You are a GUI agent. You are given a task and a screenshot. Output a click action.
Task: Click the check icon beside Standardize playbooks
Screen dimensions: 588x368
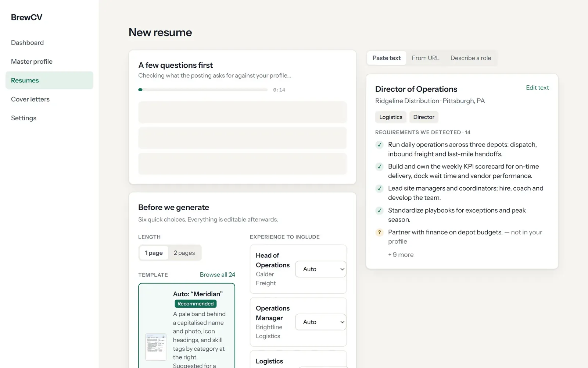[380, 210]
